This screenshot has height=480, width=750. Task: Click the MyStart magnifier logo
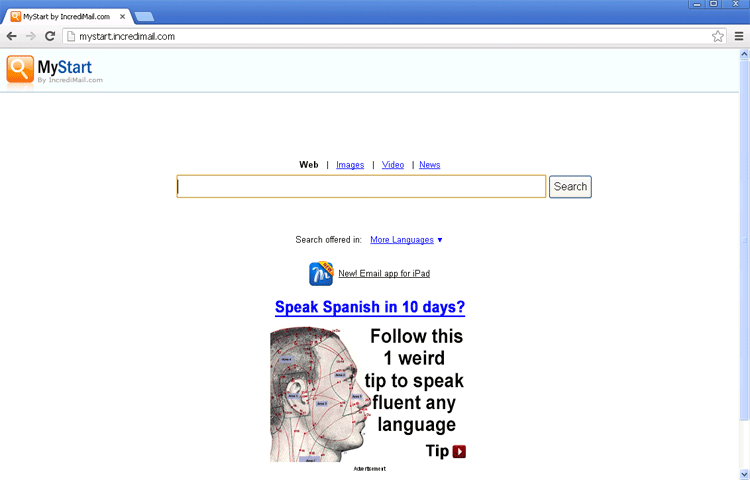click(x=20, y=69)
